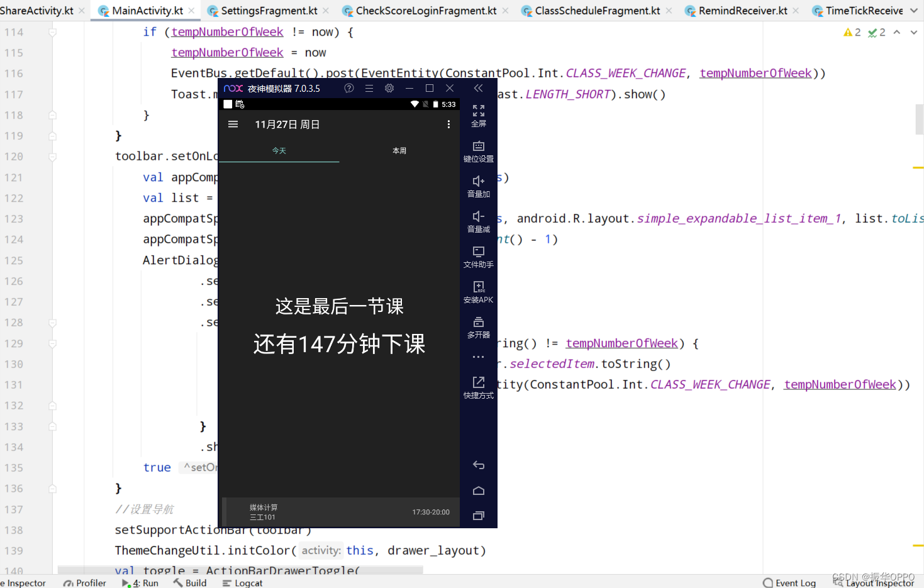Tap the 媒体计算 三工101 class entry

pyautogui.click(x=341, y=512)
